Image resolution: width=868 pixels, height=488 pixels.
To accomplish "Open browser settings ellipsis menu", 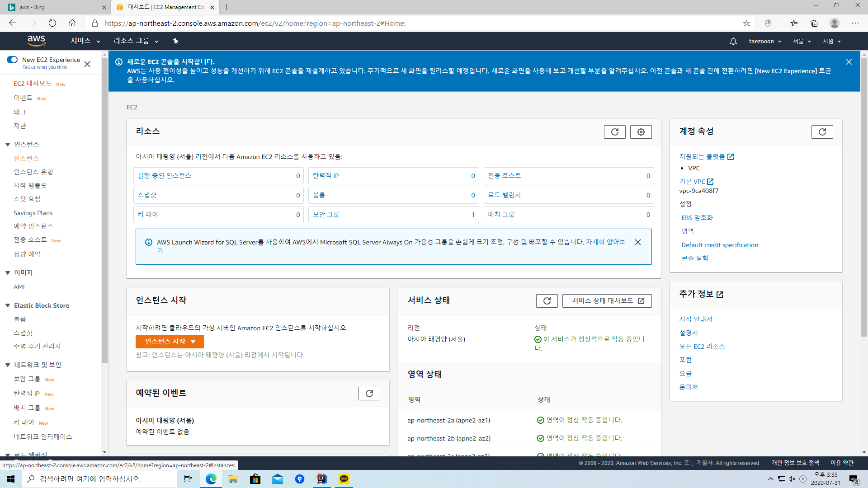I will tap(855, 23).
